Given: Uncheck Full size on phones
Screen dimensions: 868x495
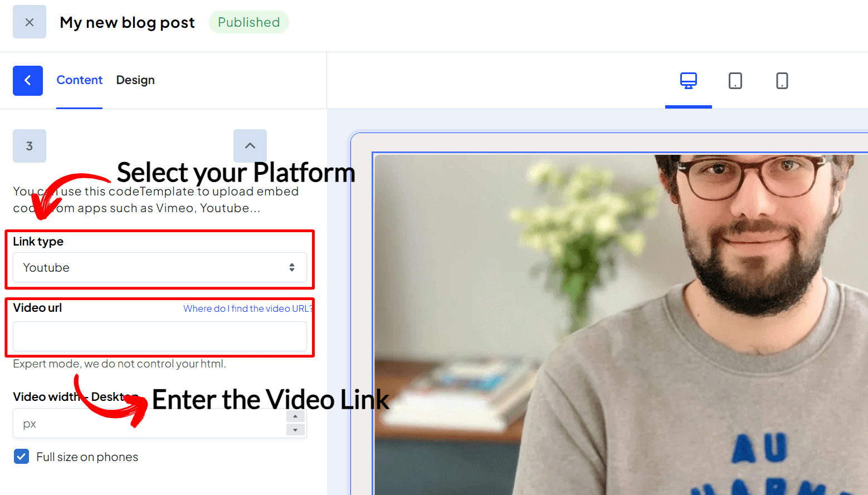Looking at the screenshot, I should pos(21,456).
